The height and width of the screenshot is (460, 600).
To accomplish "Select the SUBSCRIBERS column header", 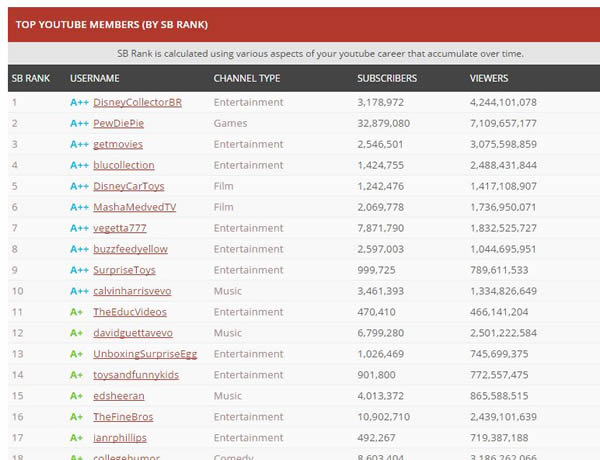I will 387,78.
